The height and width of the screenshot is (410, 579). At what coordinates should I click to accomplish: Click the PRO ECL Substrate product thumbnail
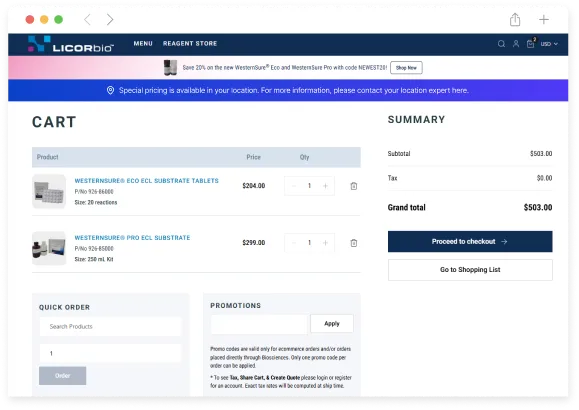tap(49, 248)
